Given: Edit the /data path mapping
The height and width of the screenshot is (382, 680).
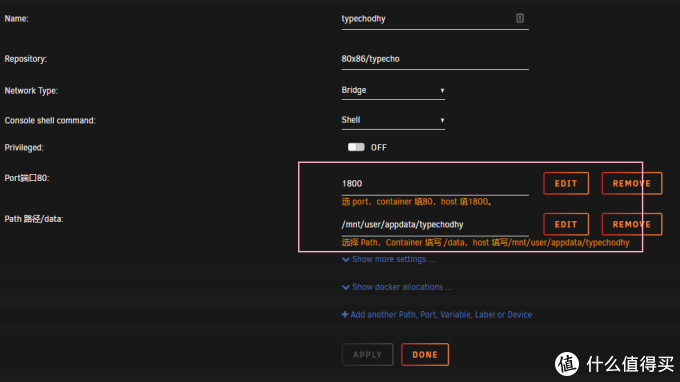Looking at the screenshot, I should [566, 224].
